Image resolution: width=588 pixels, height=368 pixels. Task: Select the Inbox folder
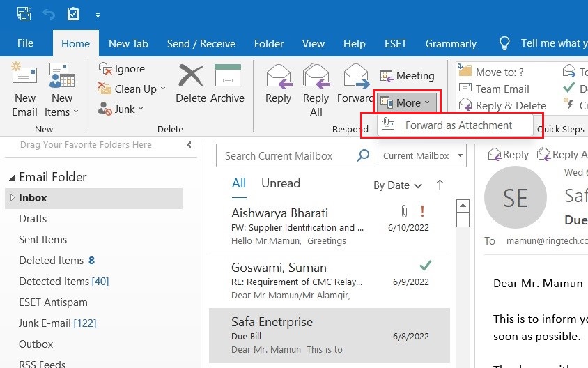pos(94,198)
